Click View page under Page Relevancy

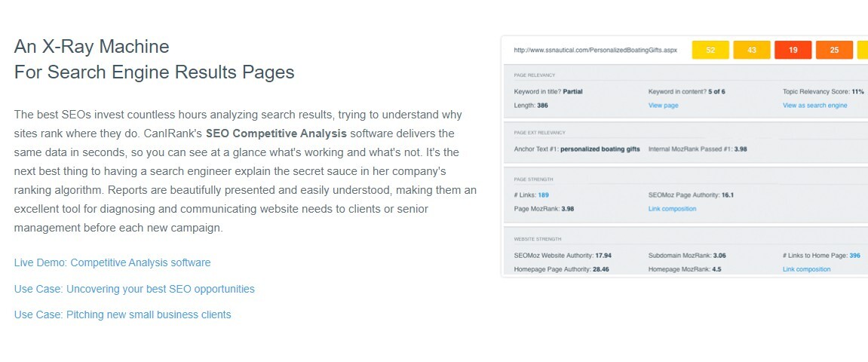click(663, 105)
